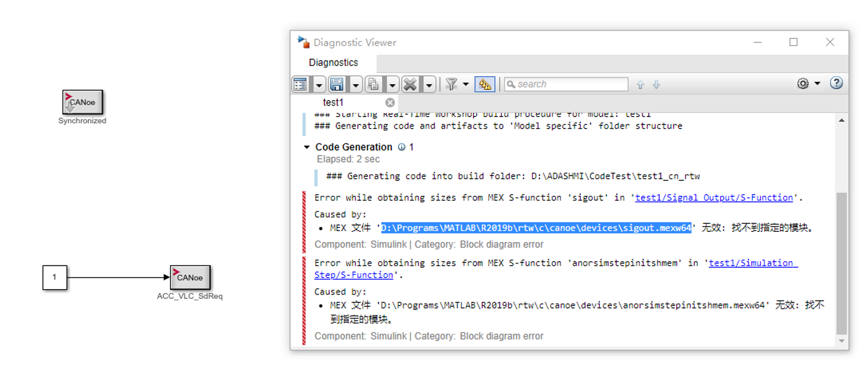Click the filter funnel icon
Viewport: 868px width, 369px height.
coord(451,84)
